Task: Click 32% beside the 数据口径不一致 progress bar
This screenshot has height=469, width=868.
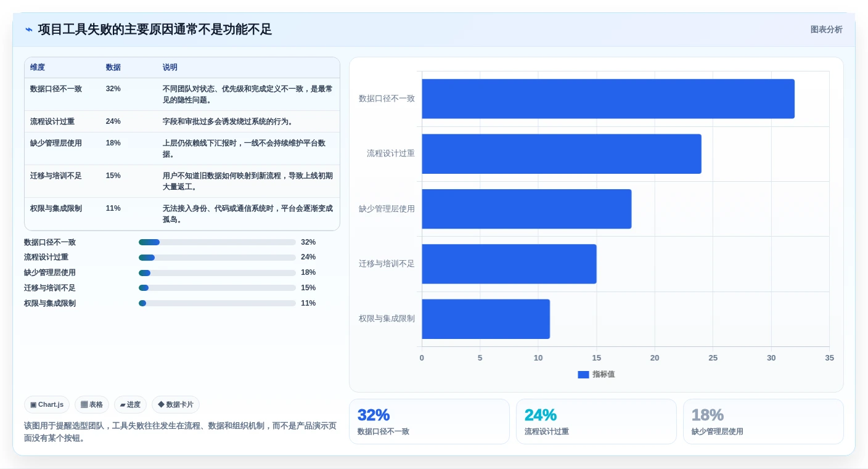Action: tap(308, 242)
